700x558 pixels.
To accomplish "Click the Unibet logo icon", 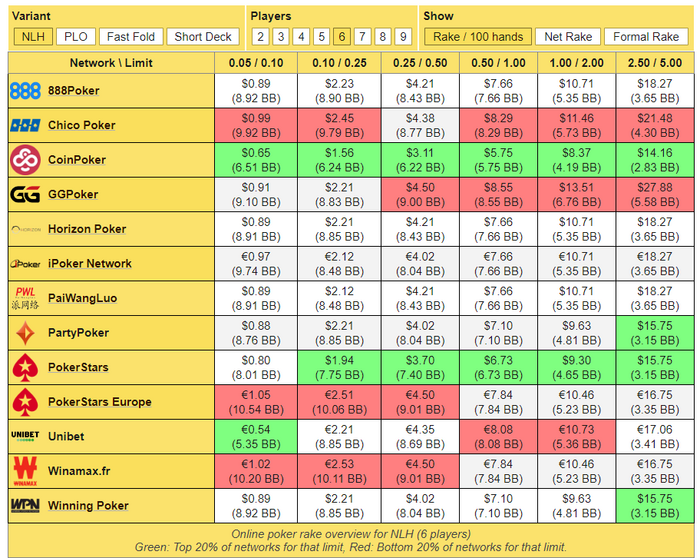I will [x=25, y=436].
